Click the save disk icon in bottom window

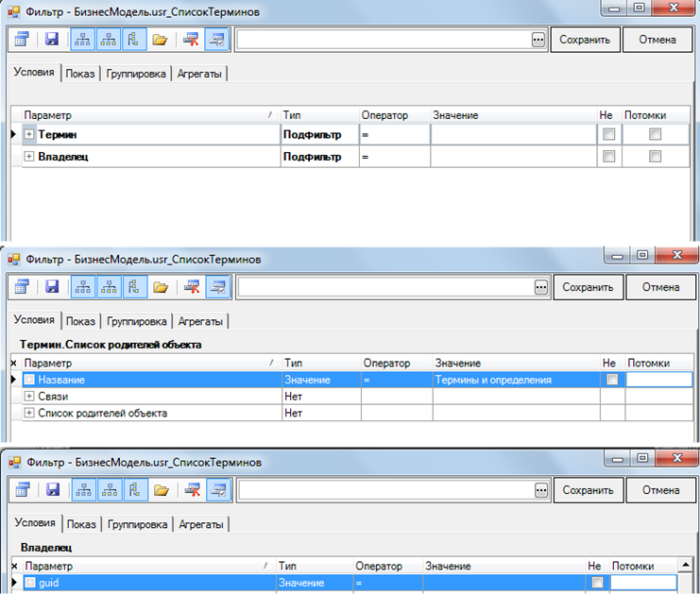click(x=52, y=490)
